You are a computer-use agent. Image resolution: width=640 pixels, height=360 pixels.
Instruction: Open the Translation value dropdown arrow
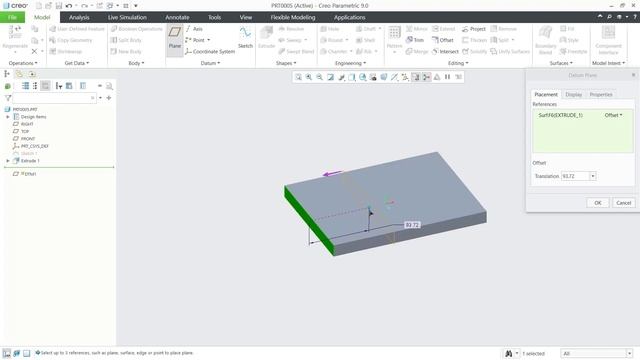pos(593,176)
